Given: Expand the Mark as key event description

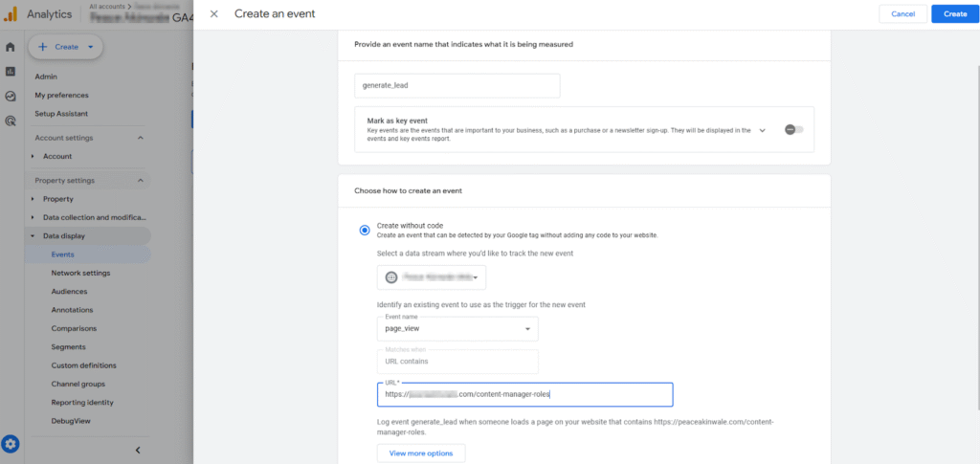Looking at the screenshot, I should [x=762, y=130].
